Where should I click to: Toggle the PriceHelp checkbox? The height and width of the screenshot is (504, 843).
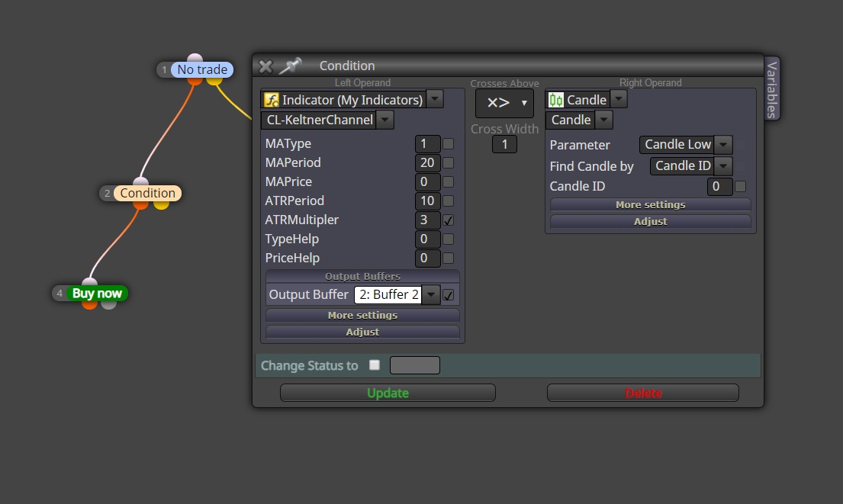(448, 258)
